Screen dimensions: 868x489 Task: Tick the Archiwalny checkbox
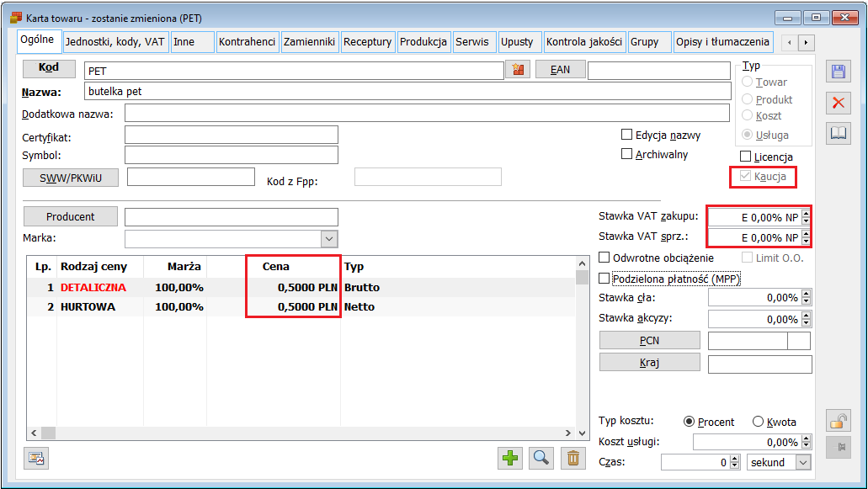point(626,154)
